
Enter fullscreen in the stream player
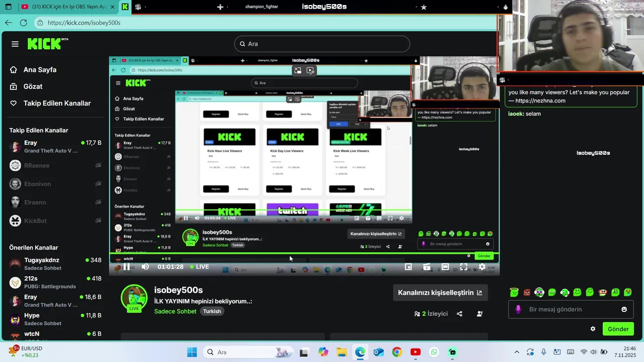tap(463, 267)
